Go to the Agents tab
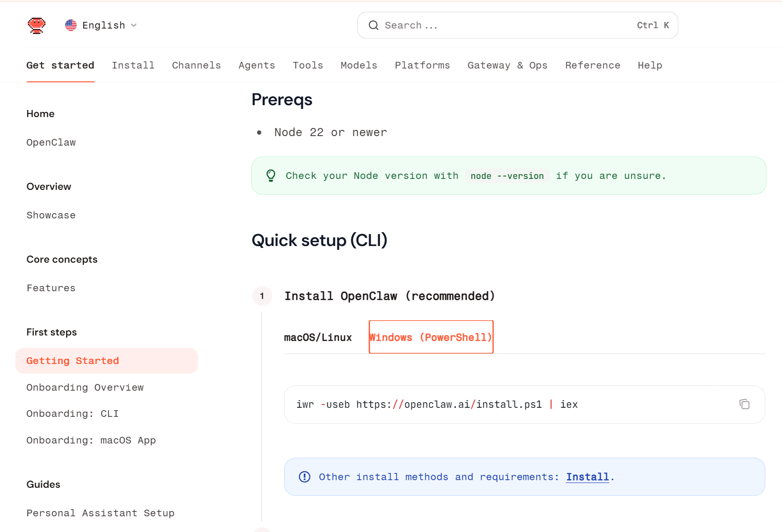 [257, 65]
